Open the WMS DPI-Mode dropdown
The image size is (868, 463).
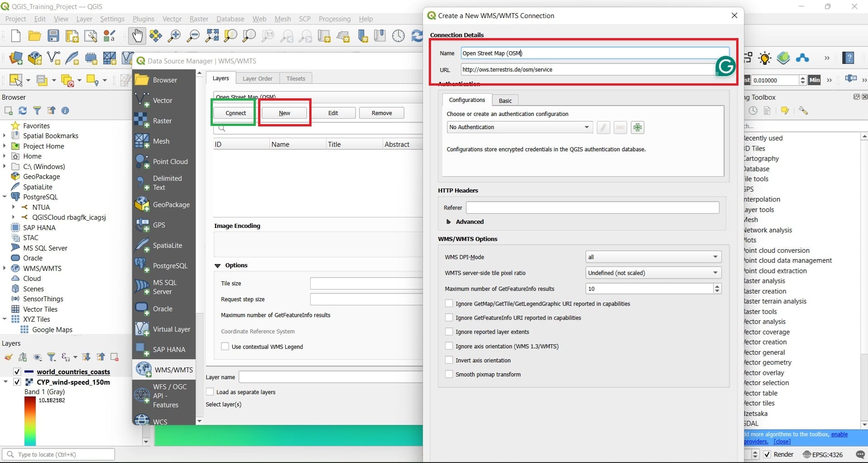click(x=653, y=257)
